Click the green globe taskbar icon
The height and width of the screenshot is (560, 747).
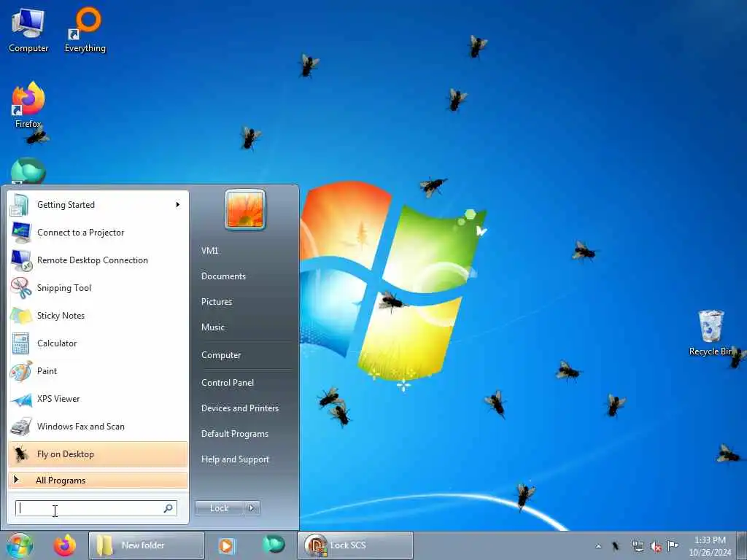274,545
